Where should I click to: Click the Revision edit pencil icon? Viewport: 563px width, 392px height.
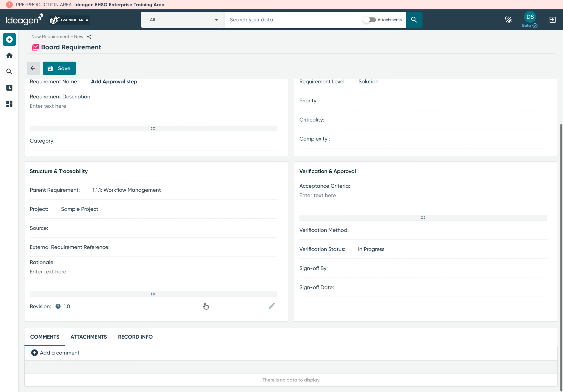[272, 306]
